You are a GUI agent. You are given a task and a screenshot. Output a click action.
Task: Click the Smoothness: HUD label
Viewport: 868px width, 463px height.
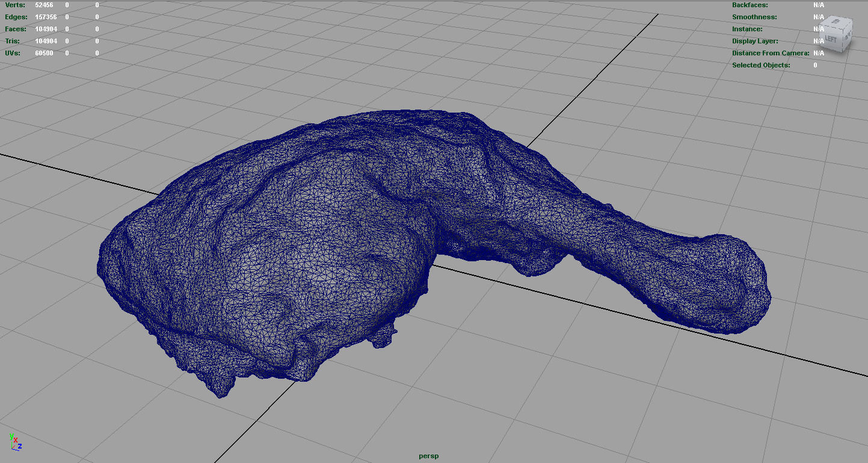click(x=754, y=17)
